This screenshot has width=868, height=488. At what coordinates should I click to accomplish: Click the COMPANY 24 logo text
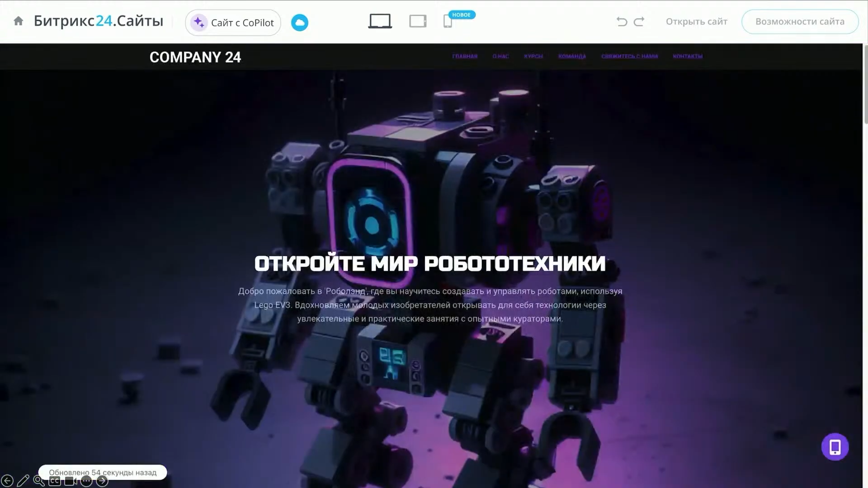tap(195, 57)
